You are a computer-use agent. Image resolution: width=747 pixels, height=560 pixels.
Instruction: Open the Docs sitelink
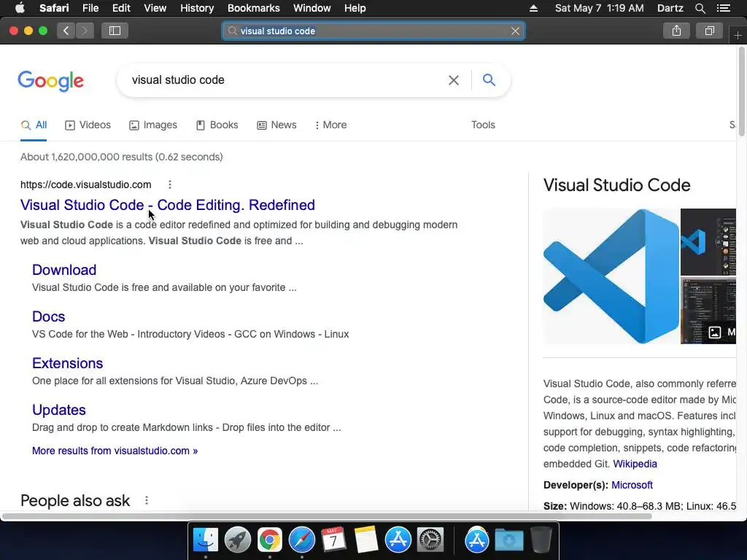[x=49, y=316]
